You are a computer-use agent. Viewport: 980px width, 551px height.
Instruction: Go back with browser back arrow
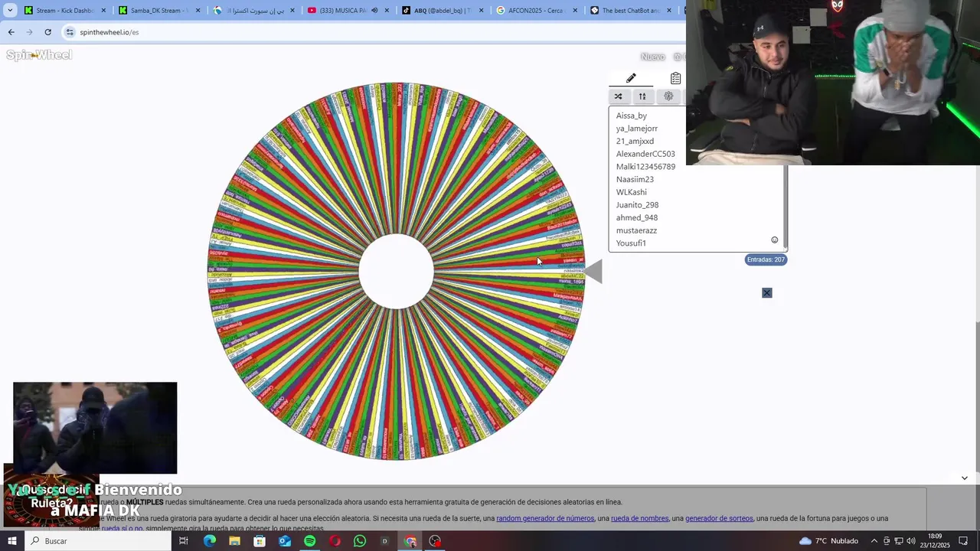click(x=11, y=32)
